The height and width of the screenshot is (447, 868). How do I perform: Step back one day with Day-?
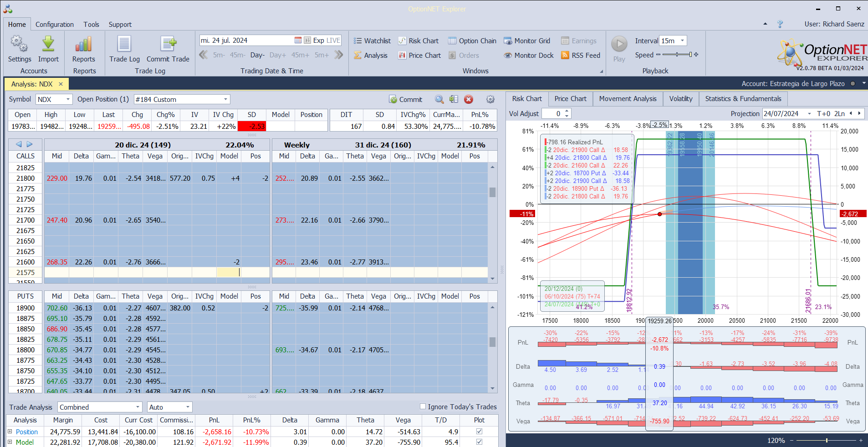(x=257, y=55)
